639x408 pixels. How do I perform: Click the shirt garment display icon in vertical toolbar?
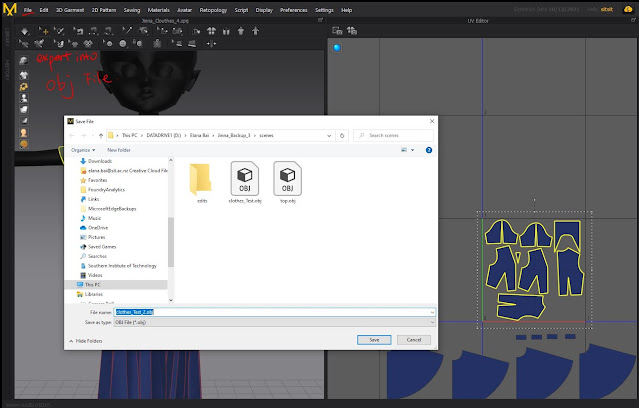[24, 75]
